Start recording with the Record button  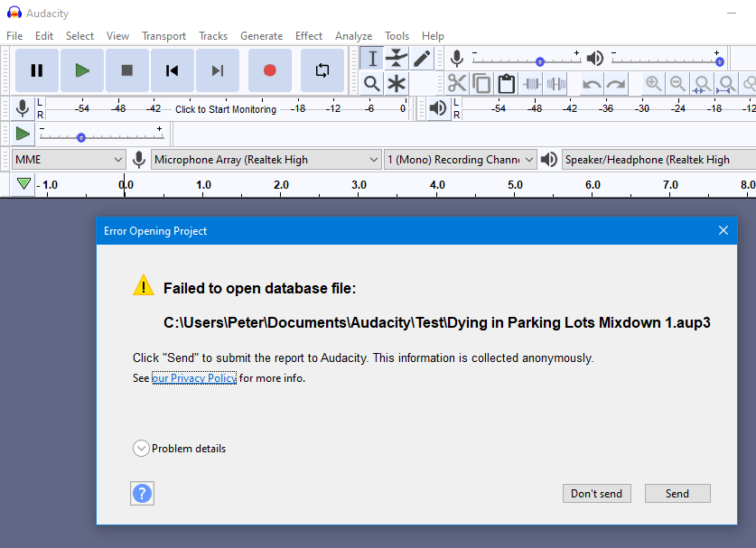270,70
